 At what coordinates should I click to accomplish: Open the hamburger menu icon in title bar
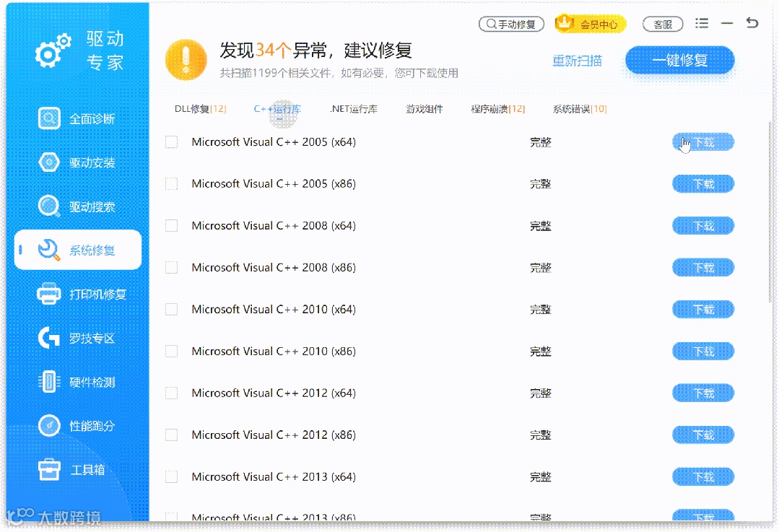pyautogui.click(x=702, y=23)
